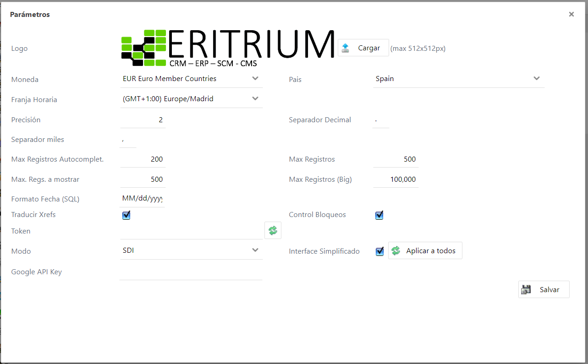Image resolution: width=588 pixels, height=364 pixels.
Task: Click Max Registros Autocomplet. field
Action: click(143, 159)
